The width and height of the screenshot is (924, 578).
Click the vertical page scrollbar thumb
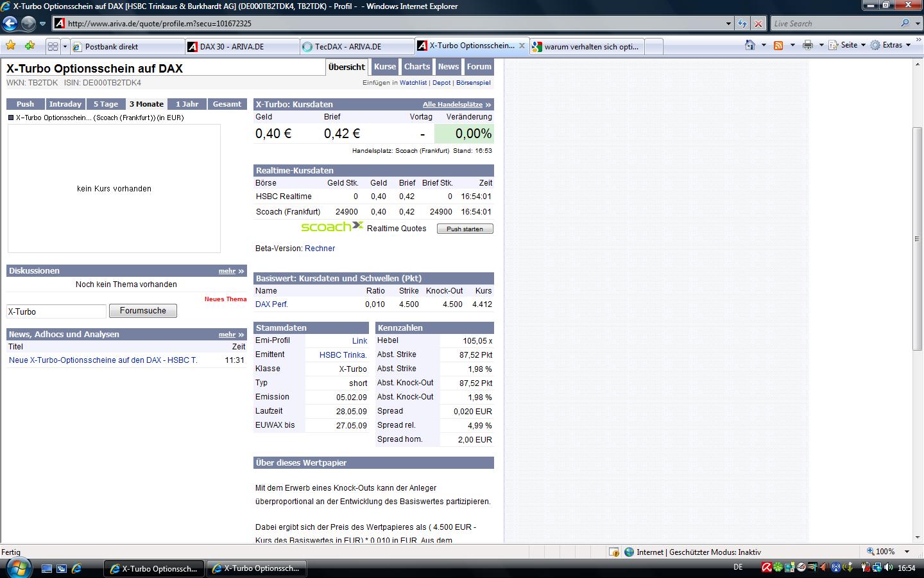[917, 239]
